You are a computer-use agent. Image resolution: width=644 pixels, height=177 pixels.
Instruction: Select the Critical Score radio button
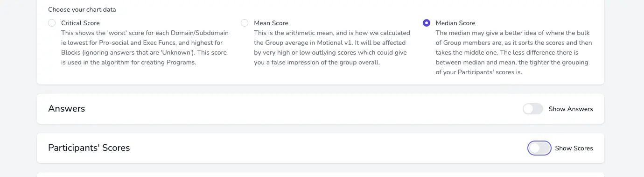click(x=52, y=23)
